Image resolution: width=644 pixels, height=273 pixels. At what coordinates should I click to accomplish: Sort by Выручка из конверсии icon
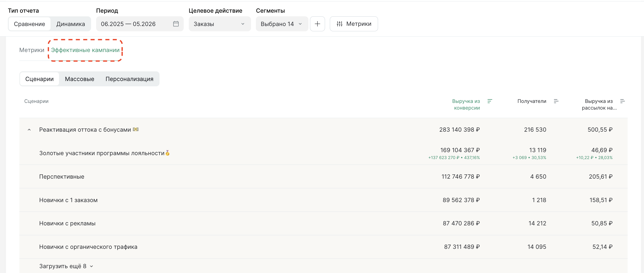pos(490,101)
